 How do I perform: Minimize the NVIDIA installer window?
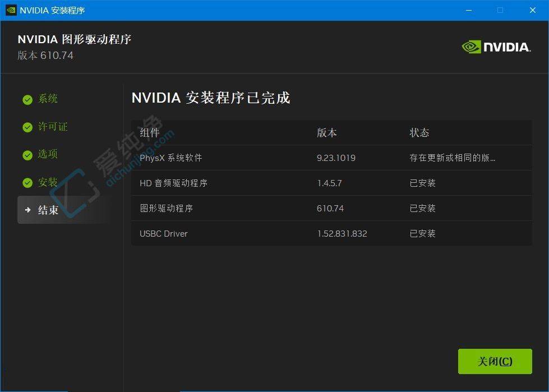coord(468,10)
